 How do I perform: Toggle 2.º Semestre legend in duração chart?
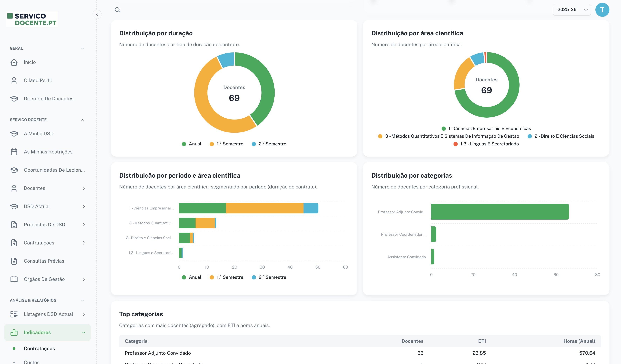pos(269,144)
